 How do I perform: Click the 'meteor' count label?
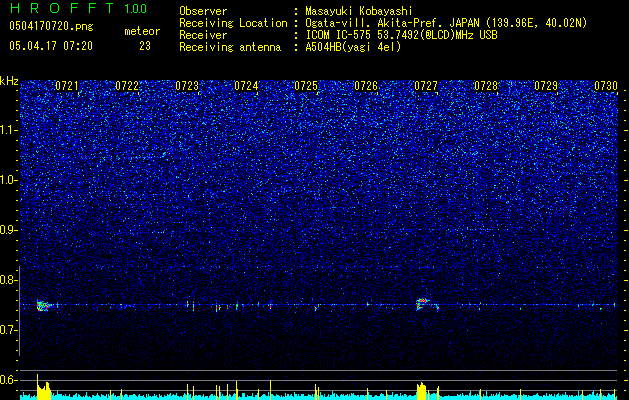pos(142,31)
